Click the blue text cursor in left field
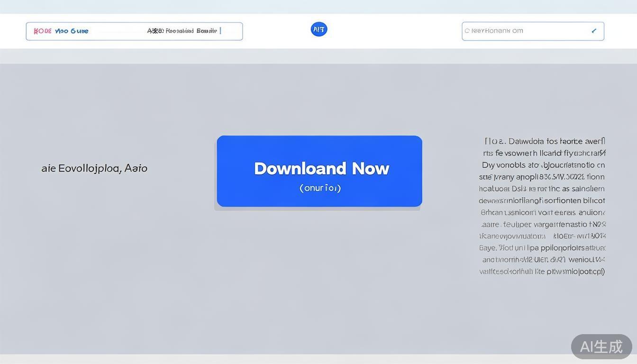Viewport: 637px width, 364px height. point(220,31)
